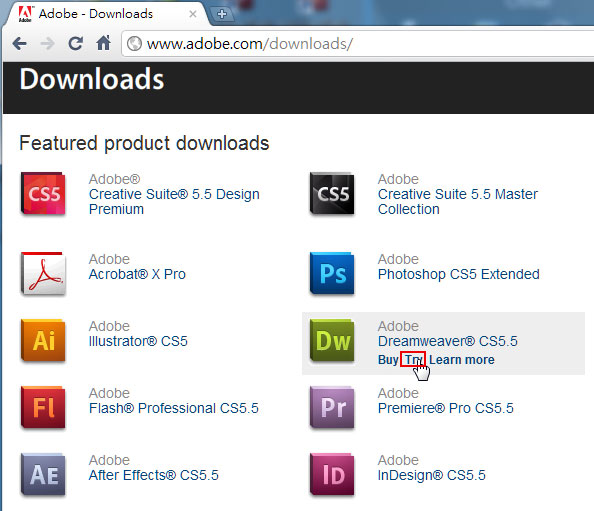Screen dimensions: 594x511
Task: Open the Premiere Pro CS5.5 link
Action: pos(446,408)
